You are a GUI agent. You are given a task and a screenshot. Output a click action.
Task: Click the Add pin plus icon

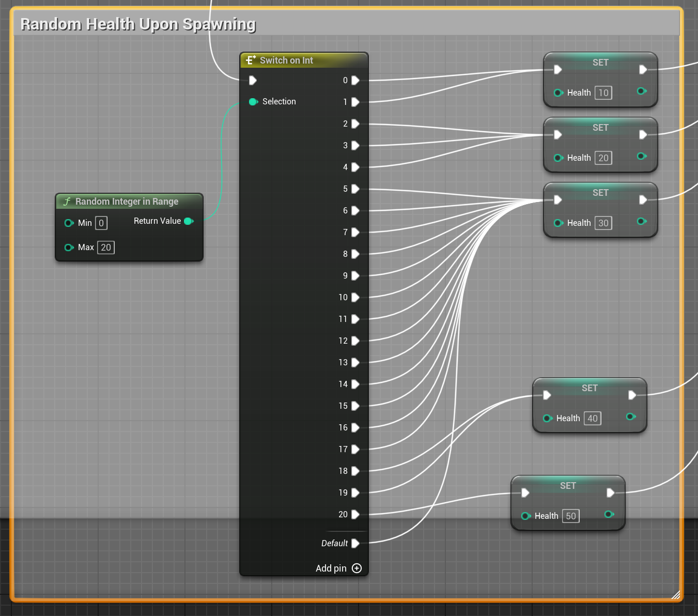(356, 568)
